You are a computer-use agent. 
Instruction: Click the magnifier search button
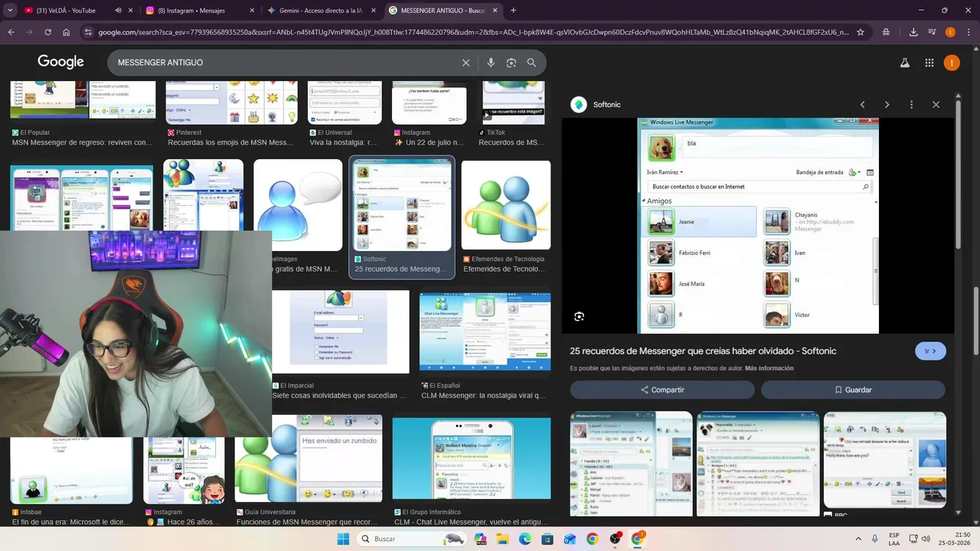coord(531,63)
